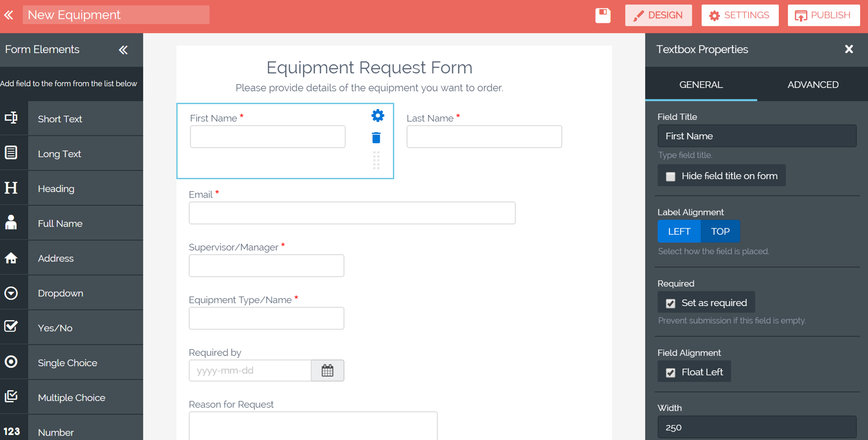Select the Long Text element icon
868x440 pixels.
11,153
